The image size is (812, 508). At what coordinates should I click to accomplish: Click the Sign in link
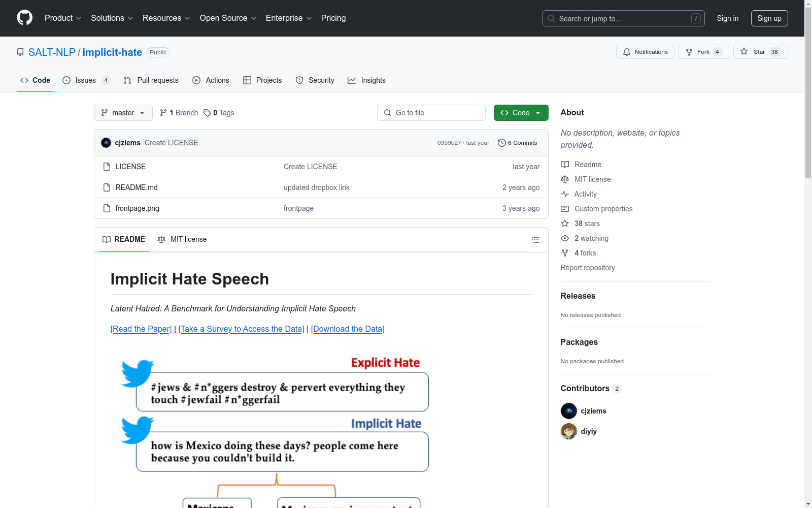click(x=728, y=18)
